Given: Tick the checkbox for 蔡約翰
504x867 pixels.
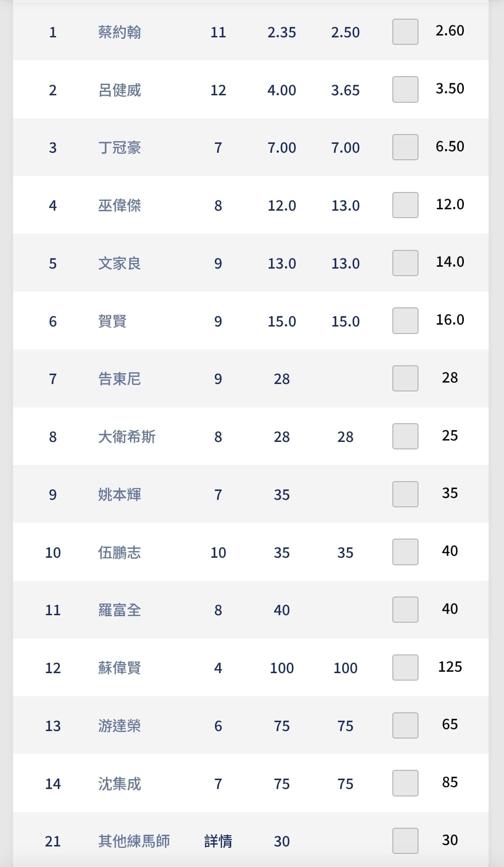Looking at the screenshot, I should (405, 32).
